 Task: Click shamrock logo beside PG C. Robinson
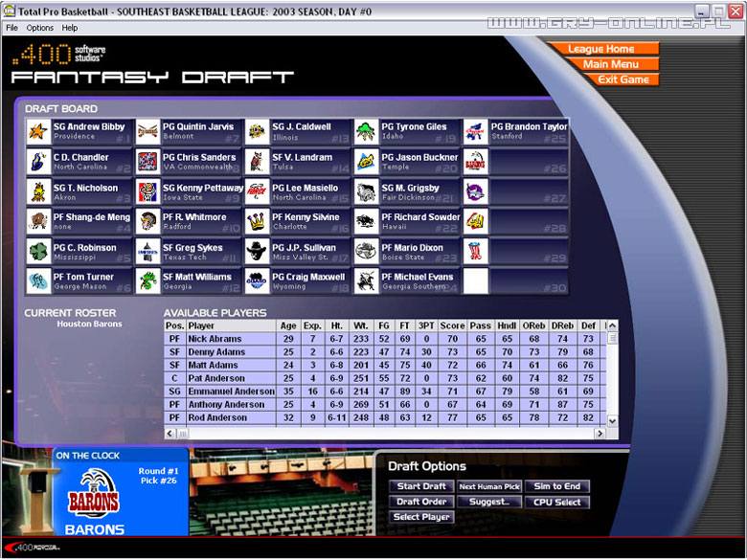click(38, 252)
